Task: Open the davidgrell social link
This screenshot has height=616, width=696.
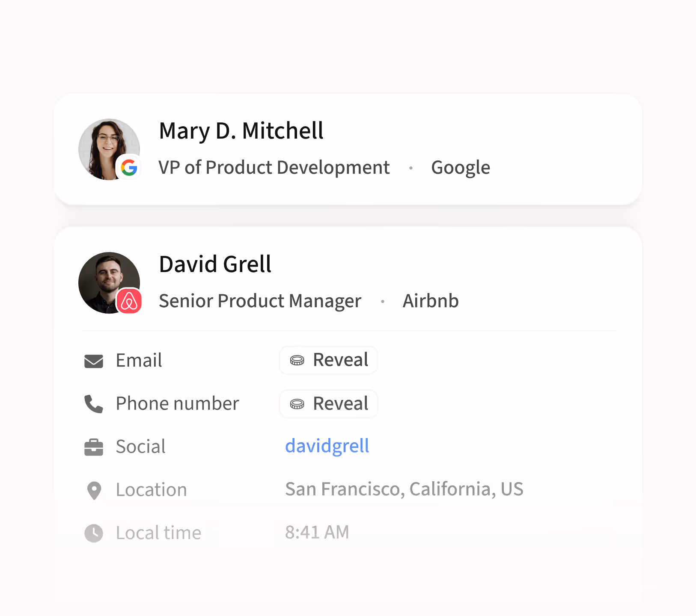Action: coord(327,446)
